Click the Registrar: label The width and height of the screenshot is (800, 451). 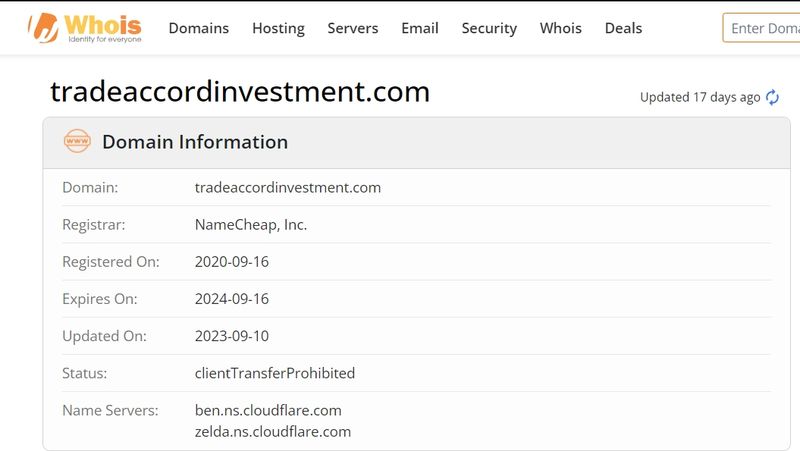coord(93,224)
